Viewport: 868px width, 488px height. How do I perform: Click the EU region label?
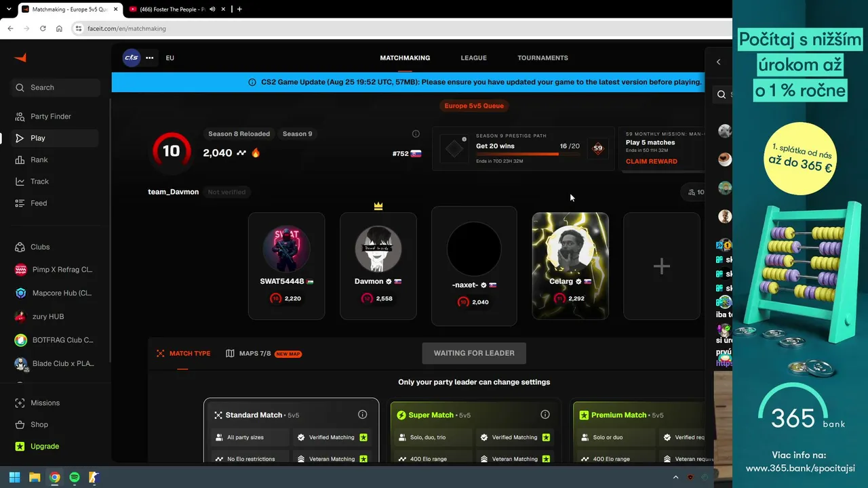pyautogui.click(x=170, y=58)
